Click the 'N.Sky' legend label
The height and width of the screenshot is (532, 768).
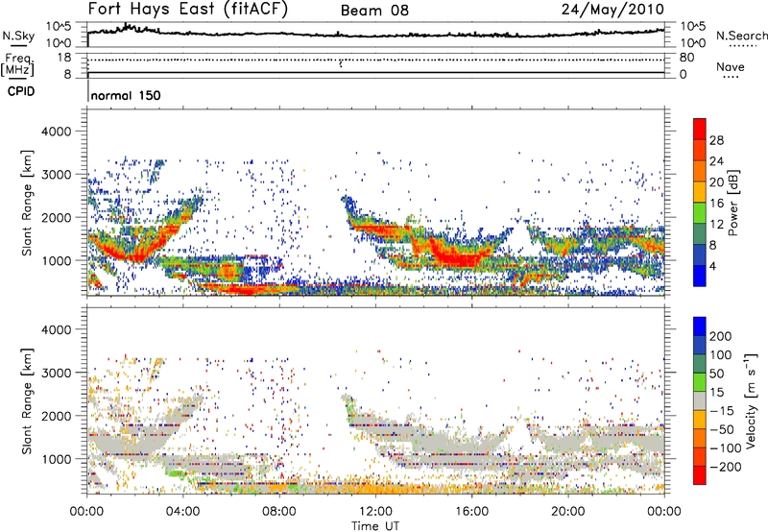(x=18, y=36)
